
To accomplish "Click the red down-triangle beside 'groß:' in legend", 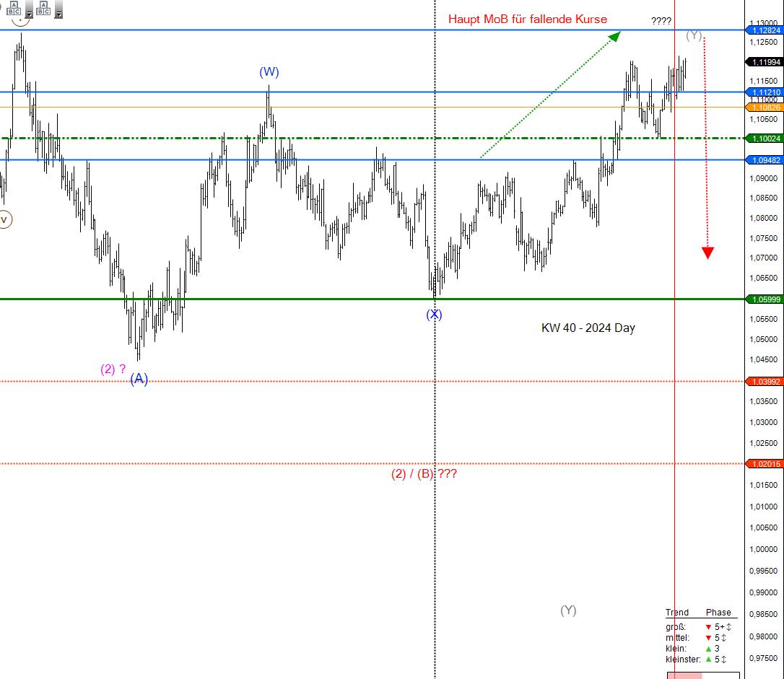I will point(708,627).
